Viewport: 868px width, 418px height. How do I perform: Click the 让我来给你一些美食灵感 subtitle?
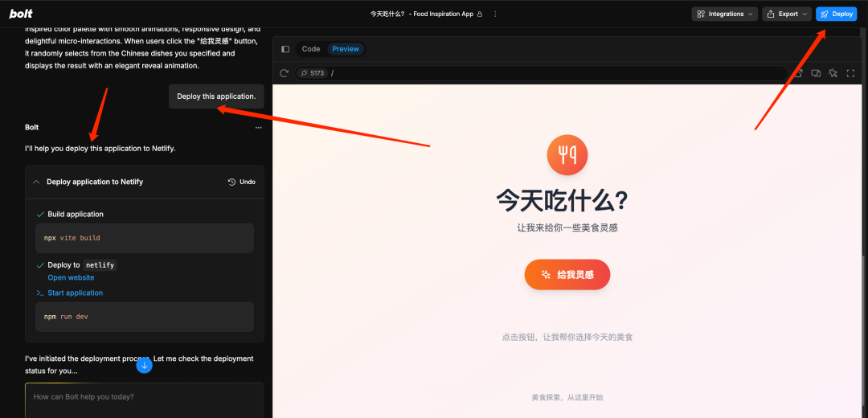567,227
